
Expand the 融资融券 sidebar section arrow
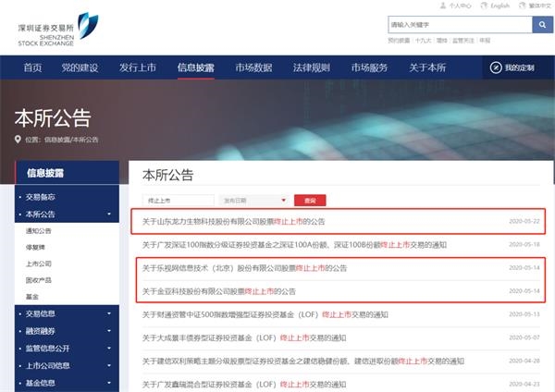pos(109,331)
